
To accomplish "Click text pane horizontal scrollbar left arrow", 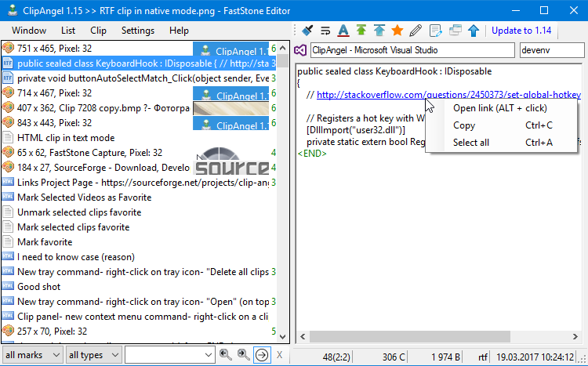I will pos(303,337).
